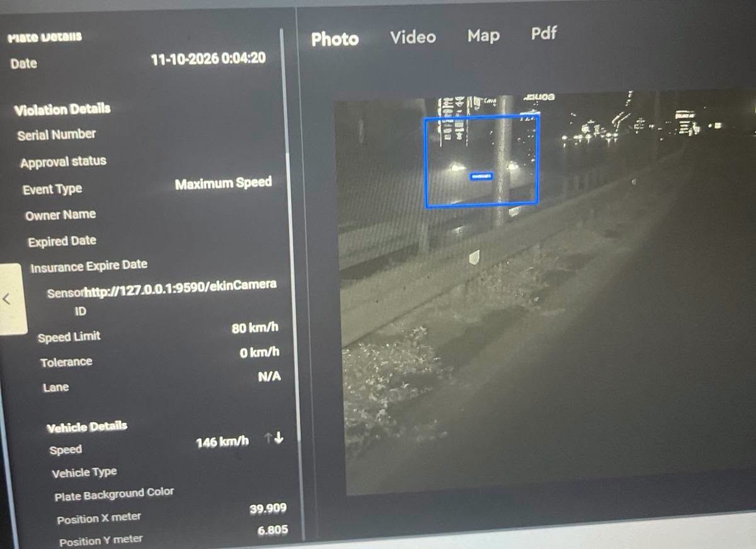Click the Plate Background Color label
This screenshot has height=549, width=756.
pos(114,494)
